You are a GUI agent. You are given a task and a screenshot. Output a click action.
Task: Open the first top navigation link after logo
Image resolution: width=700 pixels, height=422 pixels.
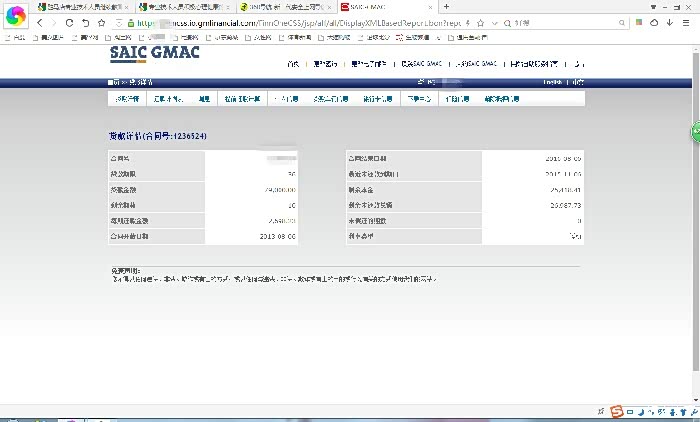click(x=293, y=64)
